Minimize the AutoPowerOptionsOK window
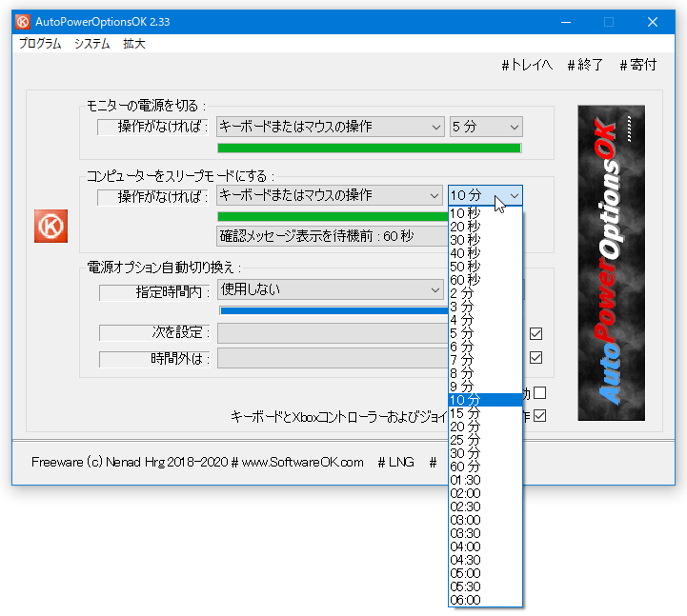The image size is (687, 616). [566, 22]
